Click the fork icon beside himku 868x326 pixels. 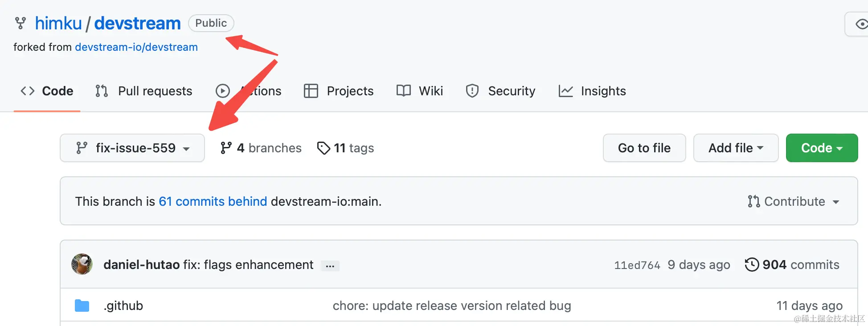(x=20, y=23)
